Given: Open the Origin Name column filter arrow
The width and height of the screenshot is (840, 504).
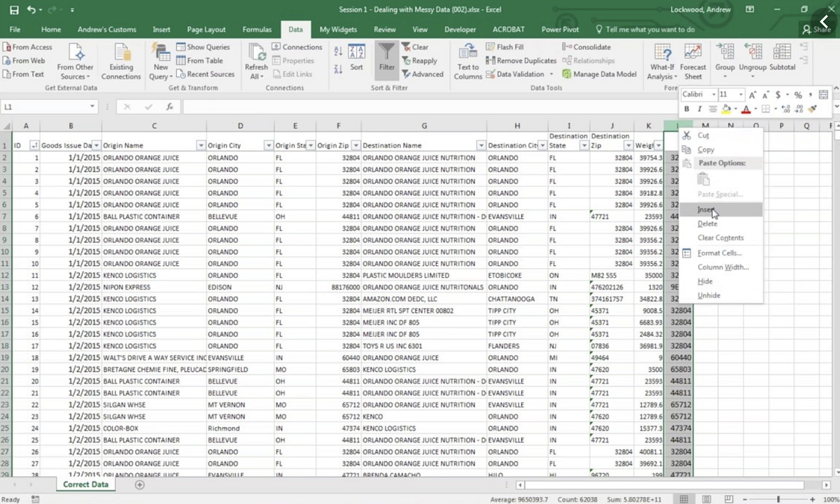Looking at the screenshot, I should 201,146.
